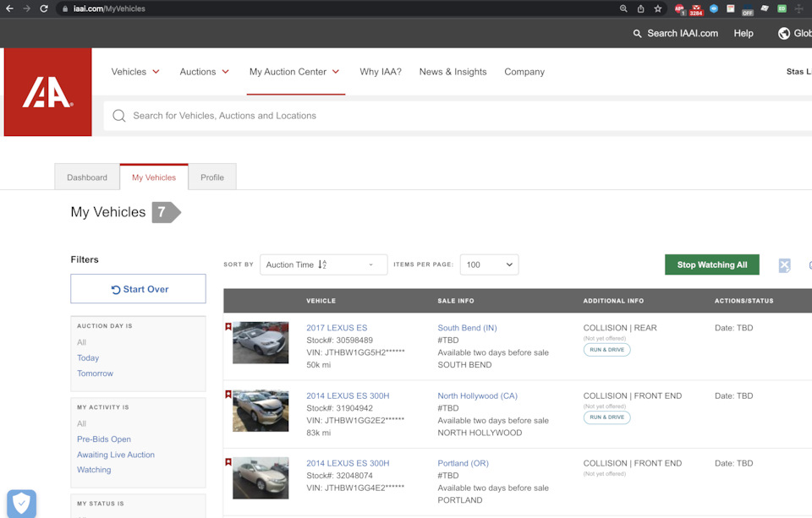Click the bookmark flag on Portland Lexus row
Viewport: 812px width, 518px height.
[228, 461]
